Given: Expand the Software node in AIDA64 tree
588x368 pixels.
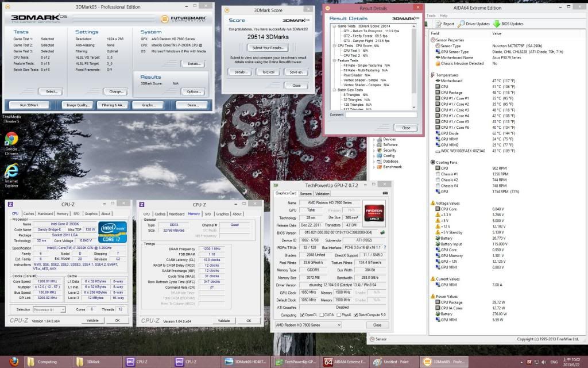Looking at the screenshot, I should click(x=374, y=145).
